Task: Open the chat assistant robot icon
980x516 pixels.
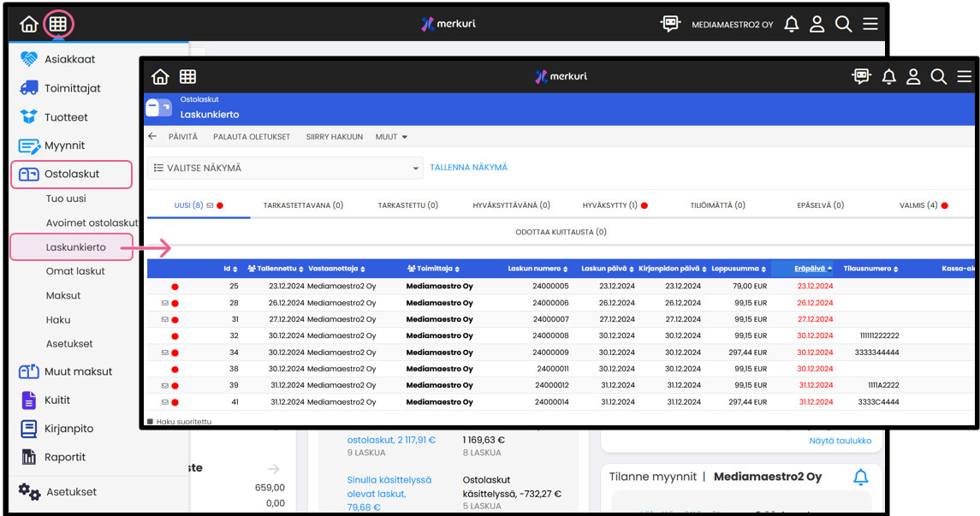Action: click(670, 24)
